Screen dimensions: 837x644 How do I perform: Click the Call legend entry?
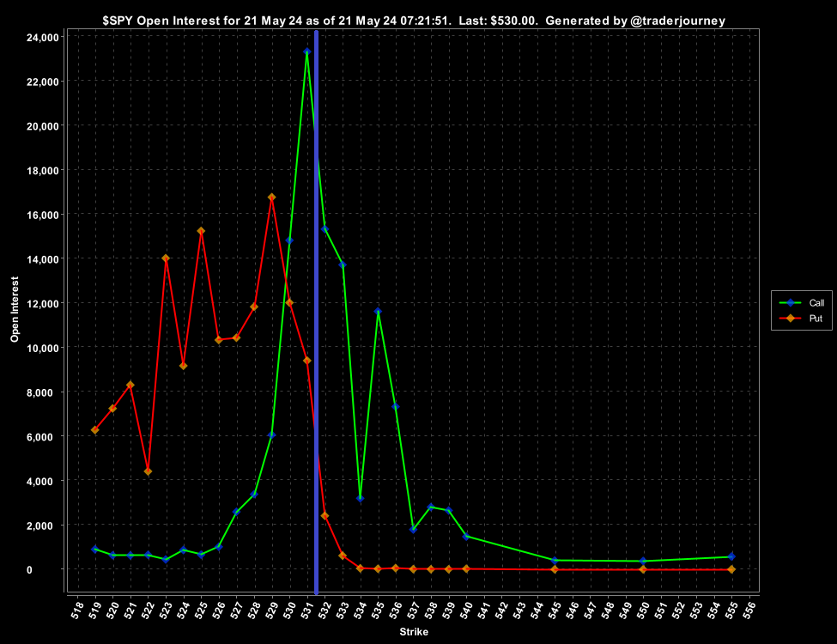[801, 303]
